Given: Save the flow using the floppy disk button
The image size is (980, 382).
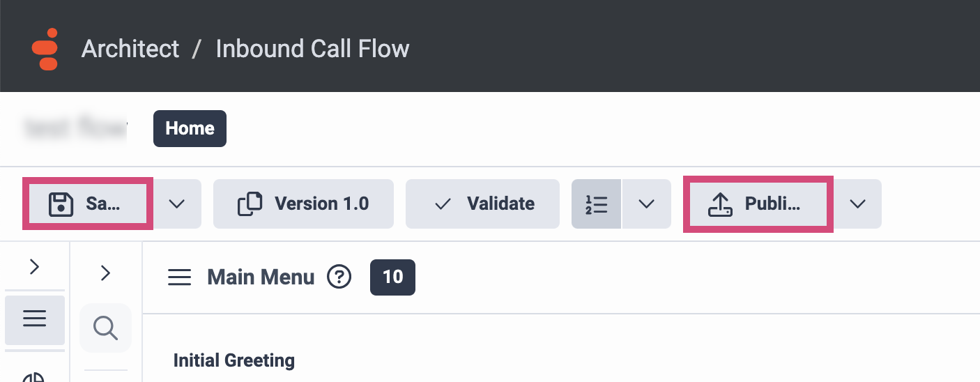Looking at the screenshot, I should (x=86, y=204).
